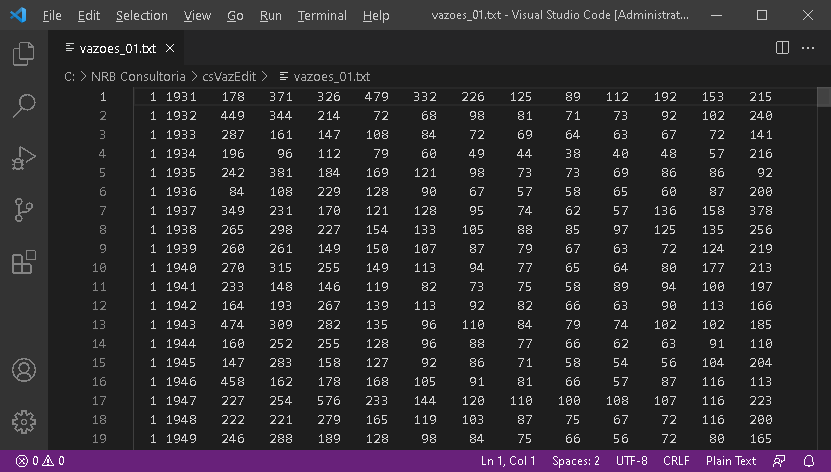
Task: Click the vertical scrollbar thumb of editor
Action: [x=824, y=97]
